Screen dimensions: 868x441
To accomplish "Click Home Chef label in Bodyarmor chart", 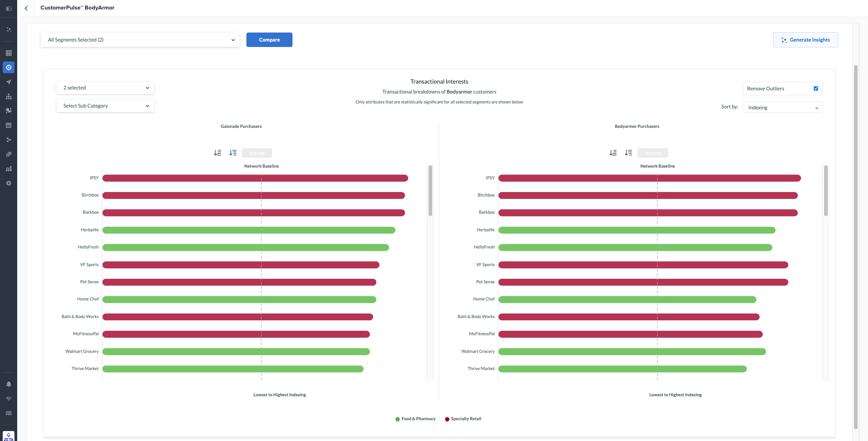I will 484,299.
